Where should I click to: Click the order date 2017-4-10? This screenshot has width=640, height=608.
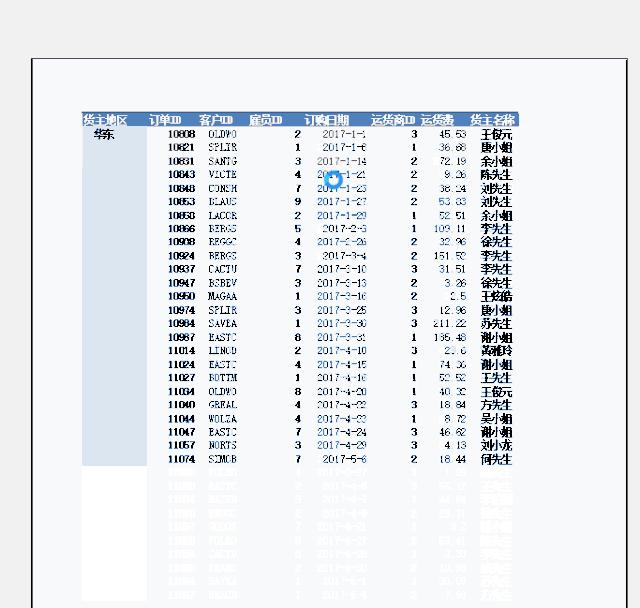click(342, 351)
